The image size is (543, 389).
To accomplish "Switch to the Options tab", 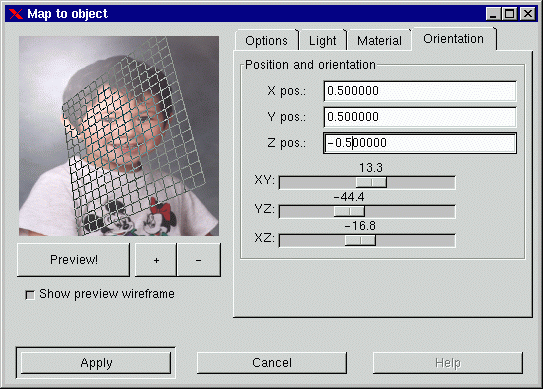I will [x=267, y=41].
